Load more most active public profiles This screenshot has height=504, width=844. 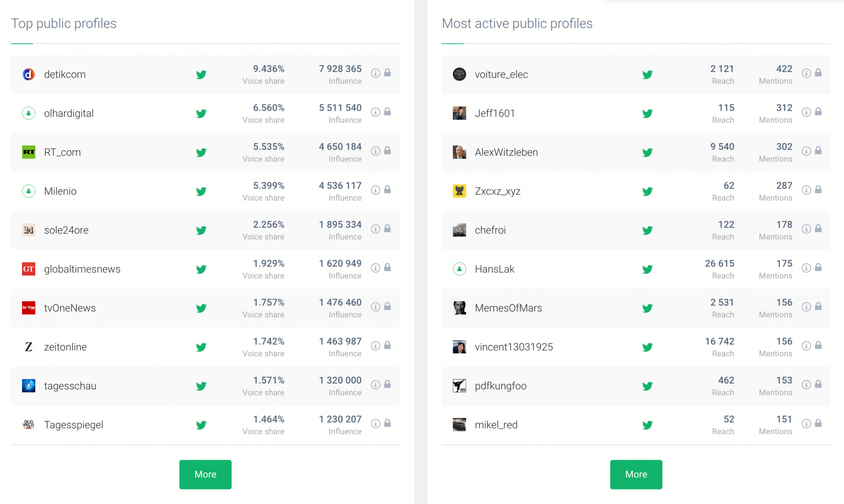[636, 475]
